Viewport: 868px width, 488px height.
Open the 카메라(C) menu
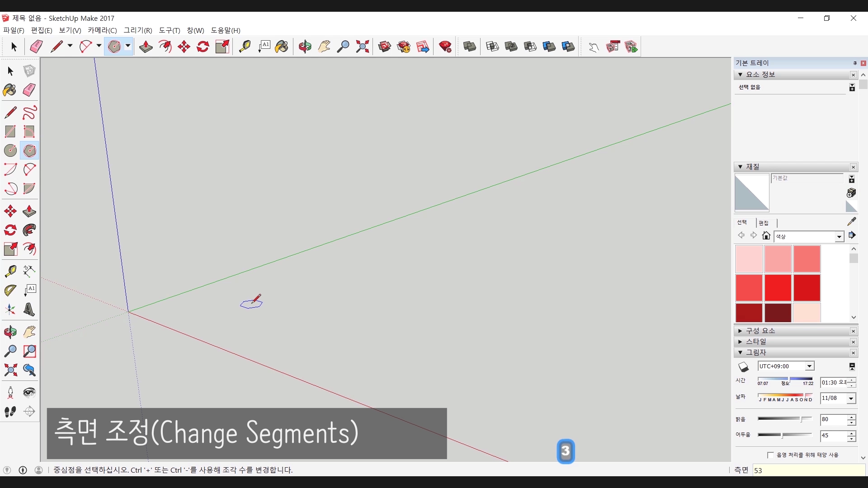click(102, 30)
